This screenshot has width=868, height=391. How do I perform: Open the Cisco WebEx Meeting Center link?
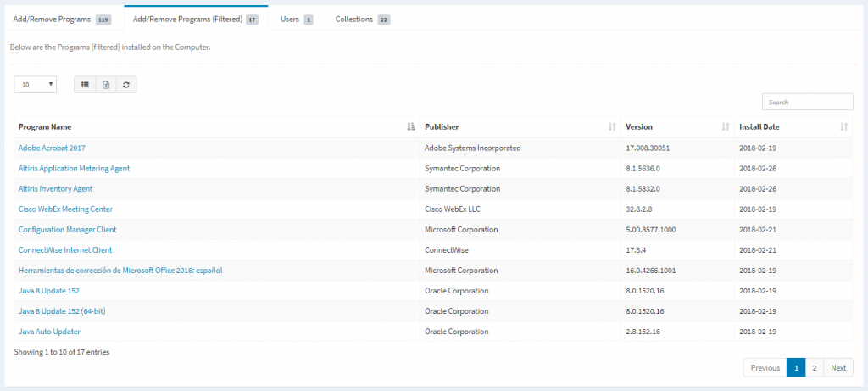(65, 209)
